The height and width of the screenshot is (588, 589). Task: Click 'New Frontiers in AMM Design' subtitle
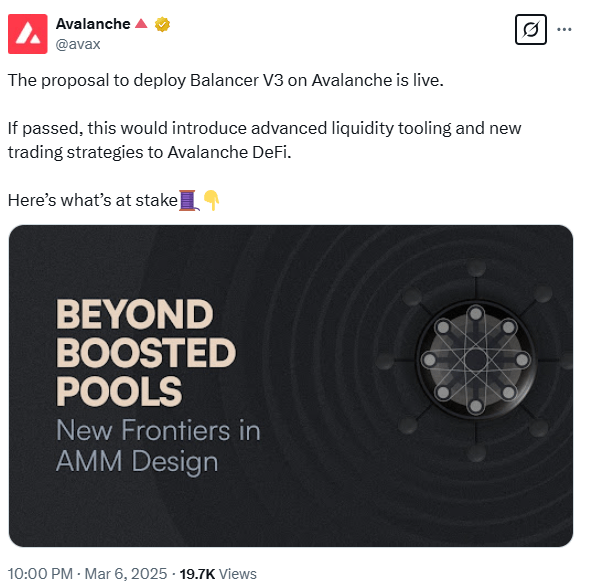(158, 446)
